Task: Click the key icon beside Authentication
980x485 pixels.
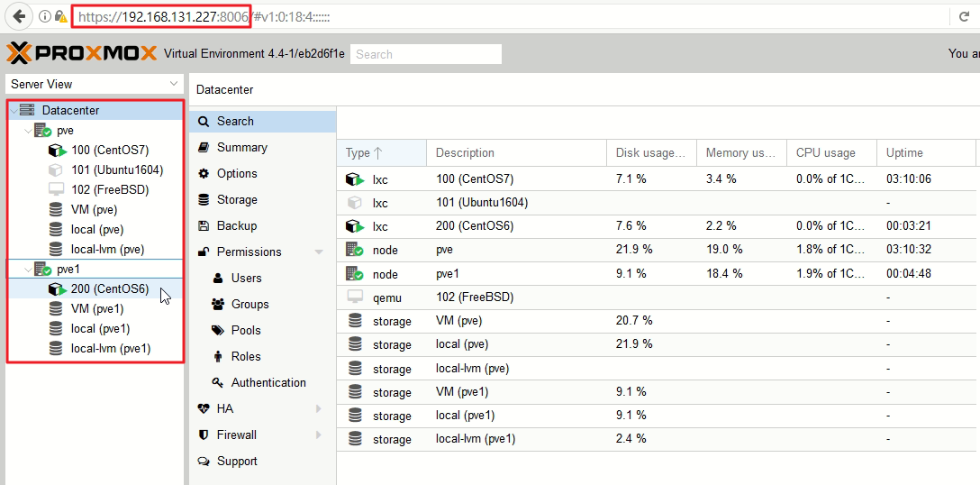Action: point(217,382)
